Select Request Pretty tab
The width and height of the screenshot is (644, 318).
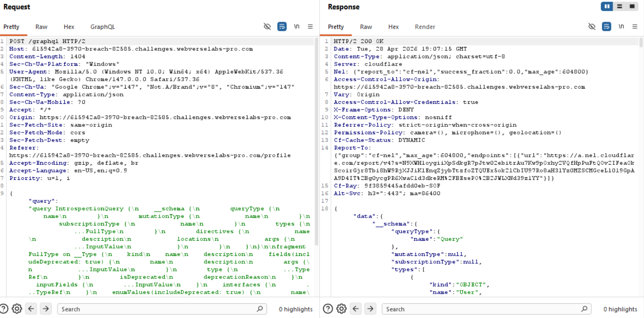(x=11, y=27)
